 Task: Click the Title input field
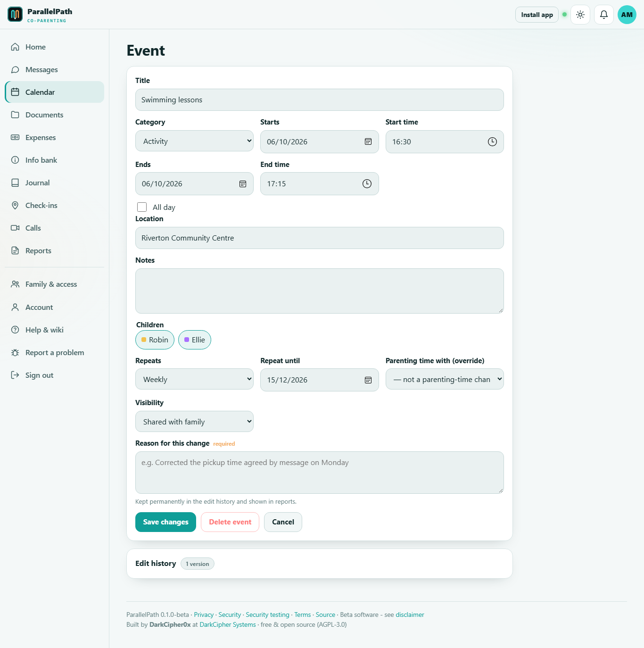pyautogui.click(x=320, y=100)
